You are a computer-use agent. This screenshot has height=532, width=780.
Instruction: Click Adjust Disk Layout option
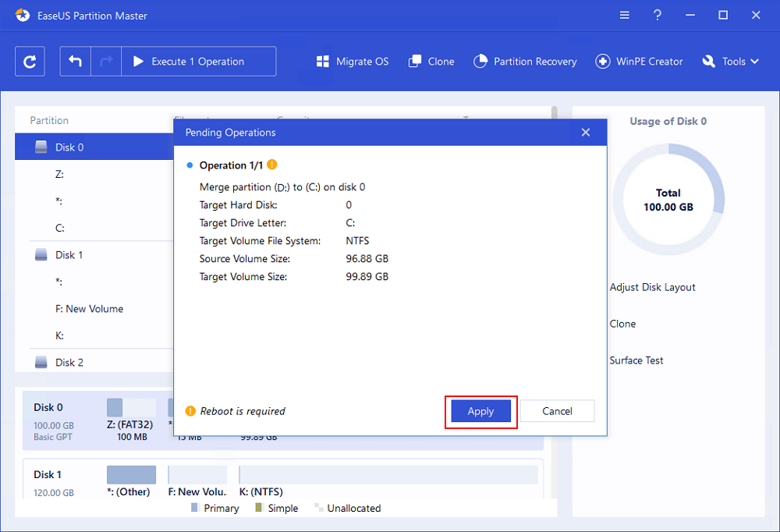652,287
